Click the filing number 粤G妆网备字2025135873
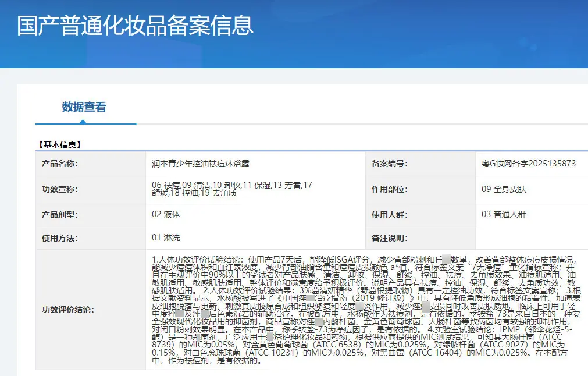 [529, 164]
